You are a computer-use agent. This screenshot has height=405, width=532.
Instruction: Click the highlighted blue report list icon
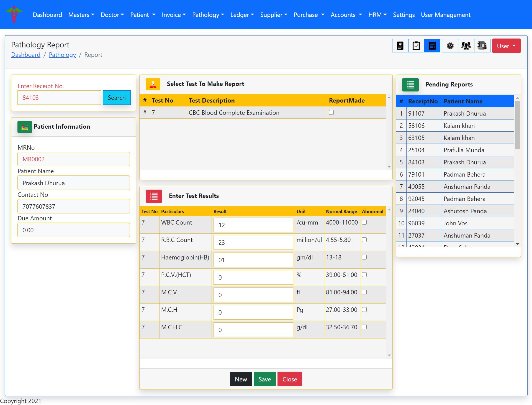[432, 46]
